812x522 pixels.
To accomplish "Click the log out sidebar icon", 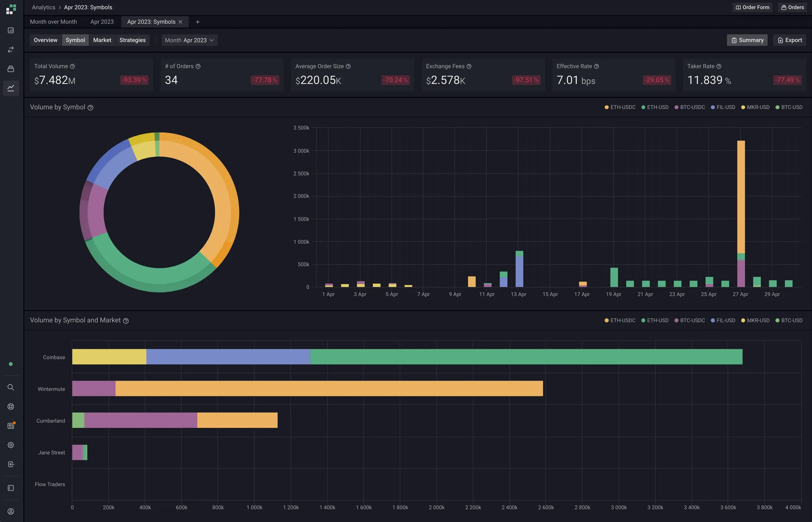I will tap(11, 464).
